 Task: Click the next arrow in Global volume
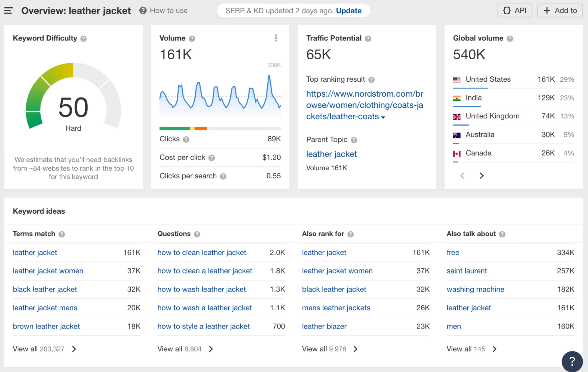pos(482,175)
